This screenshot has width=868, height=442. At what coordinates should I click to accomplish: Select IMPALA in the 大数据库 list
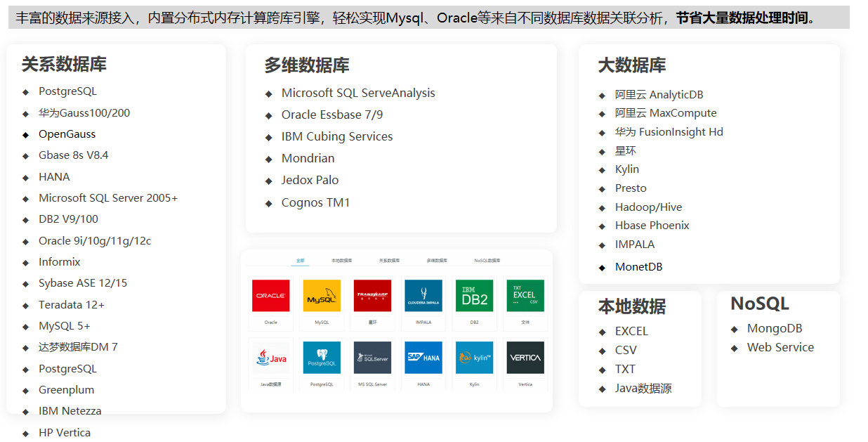pos(635,245)
